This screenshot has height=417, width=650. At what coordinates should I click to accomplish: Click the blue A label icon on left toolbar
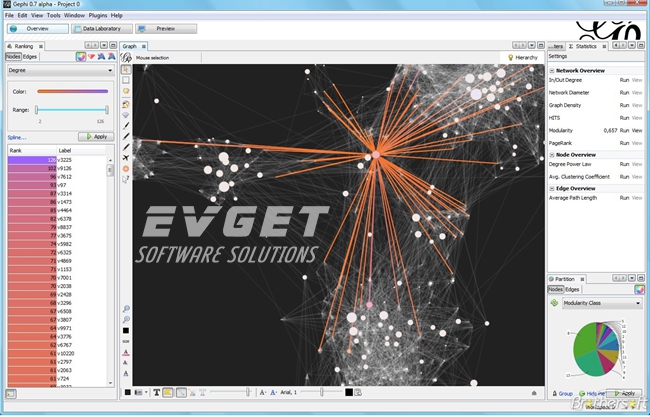[126, 373]
